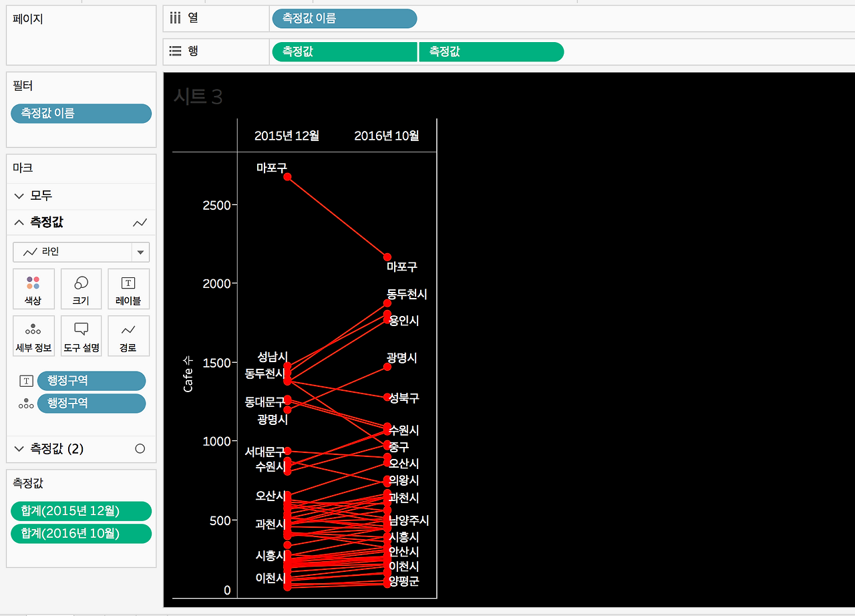Expand the 모두 marks section
Viewport: 855px width, 616px height.
click(19, 196)
